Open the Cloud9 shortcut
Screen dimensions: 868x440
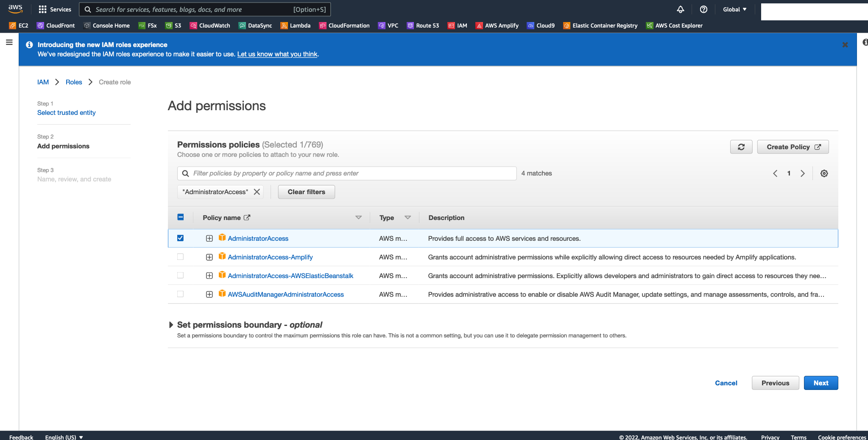click(541, 25)
